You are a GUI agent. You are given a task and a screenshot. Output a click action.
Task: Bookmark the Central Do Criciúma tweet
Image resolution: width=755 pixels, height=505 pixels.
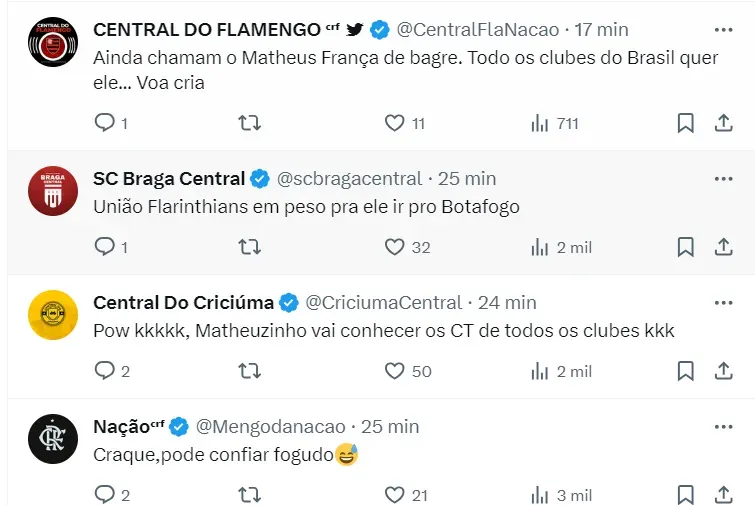685,371
